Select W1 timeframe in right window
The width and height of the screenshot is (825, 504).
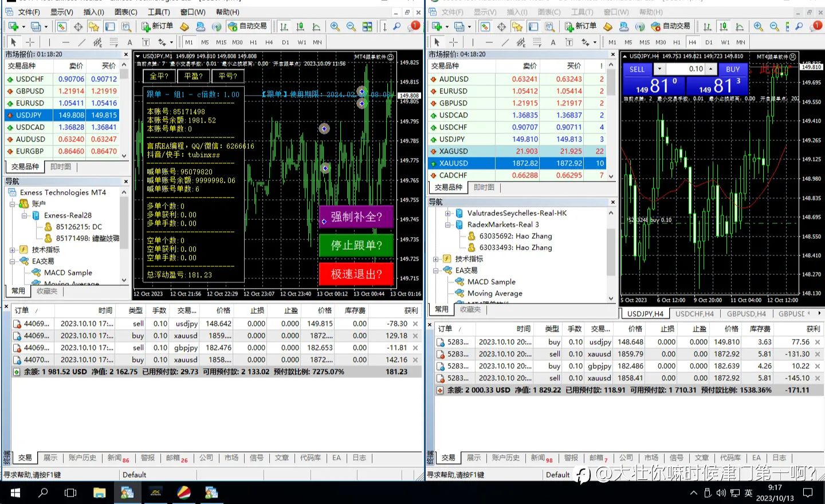(x=725, y=42)
